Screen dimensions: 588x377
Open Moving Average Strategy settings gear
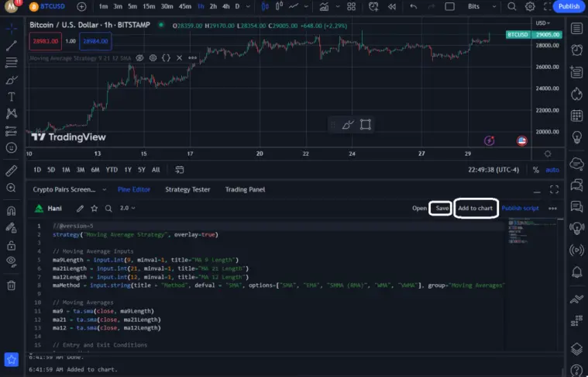pyautogui.click(x=153, y=58)
